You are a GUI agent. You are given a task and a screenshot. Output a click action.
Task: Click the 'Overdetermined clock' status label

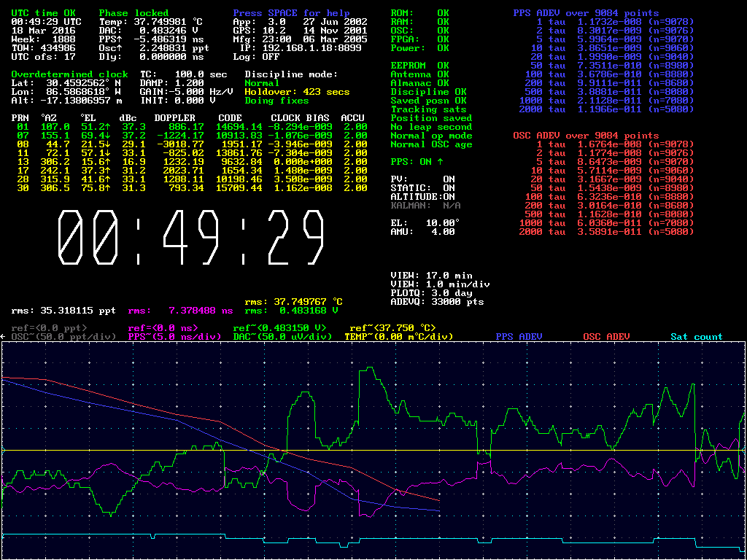pos(69,74)
